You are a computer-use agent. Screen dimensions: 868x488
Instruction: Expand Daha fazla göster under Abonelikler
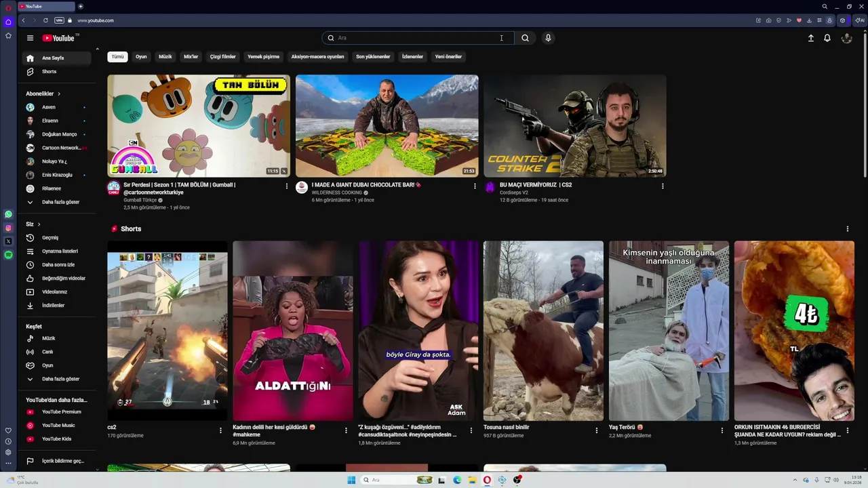(x=57, y=202)
